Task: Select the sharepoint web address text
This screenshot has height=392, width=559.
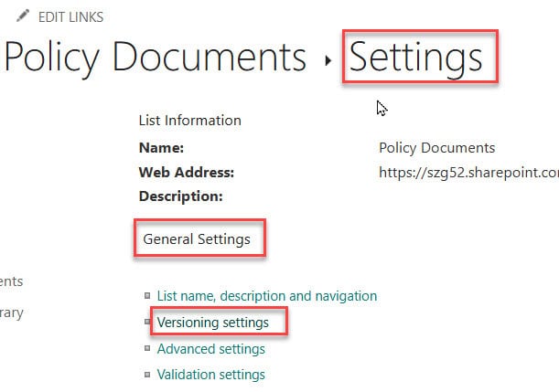Action: [468, 173]
